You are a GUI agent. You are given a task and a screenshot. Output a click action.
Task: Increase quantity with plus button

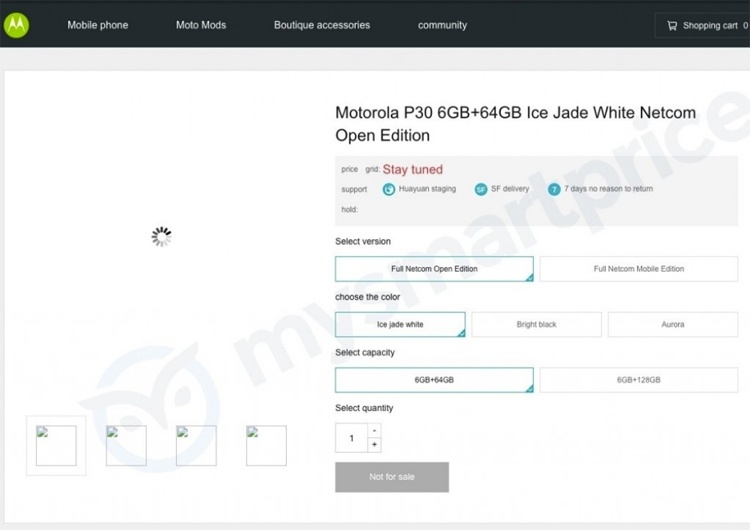(x=374, y=445)
